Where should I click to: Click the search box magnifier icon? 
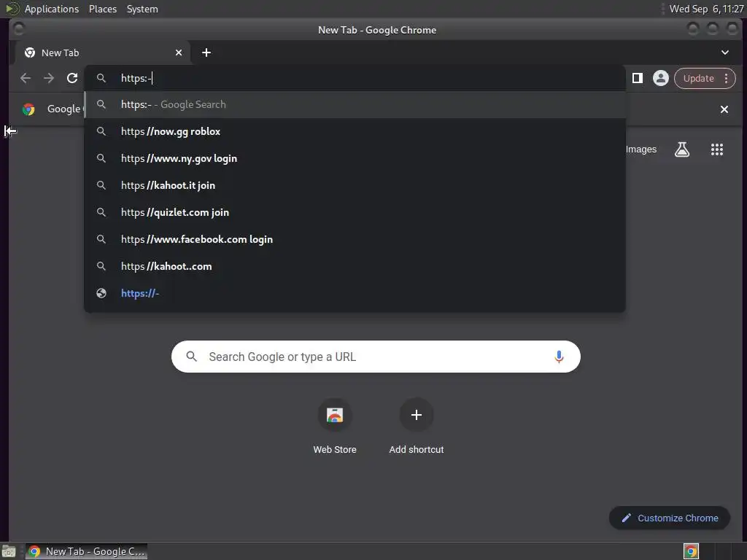[x=192, y=356]
